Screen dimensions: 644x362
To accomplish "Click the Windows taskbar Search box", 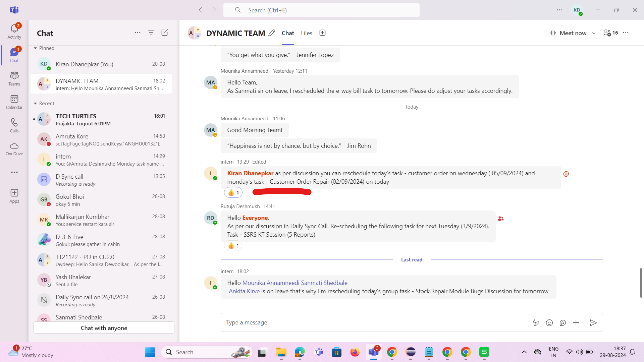I will [x=207, y=352].
